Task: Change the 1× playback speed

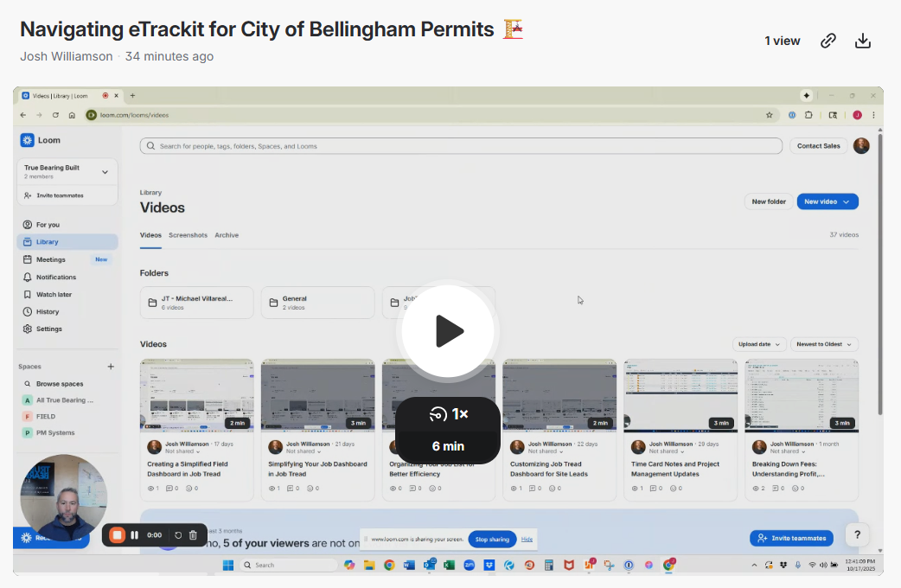Action: tap(448, 414)
